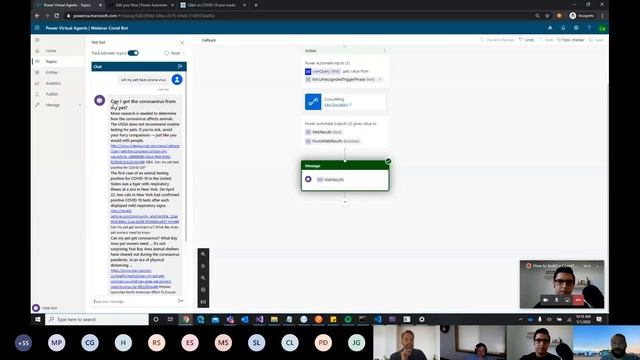The width and height of the screenshot is (640, 360).
Task: Click the bot avatar icon in chat
Action: [100, 100]
